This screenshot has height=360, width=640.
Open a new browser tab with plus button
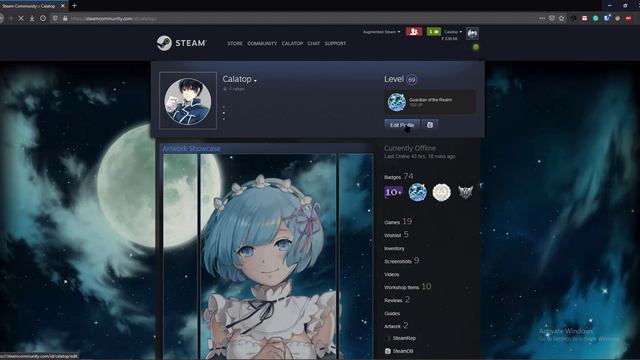coord(74,6)
